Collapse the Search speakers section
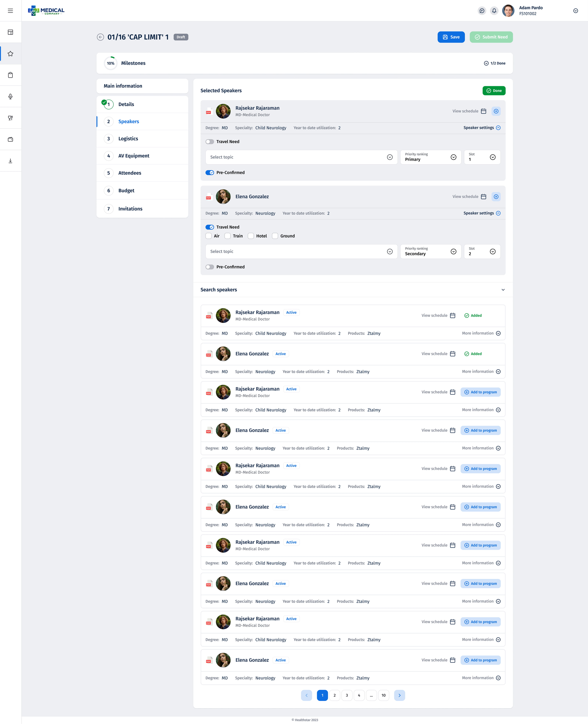588x724 pixels. click(x=503, y=290)
